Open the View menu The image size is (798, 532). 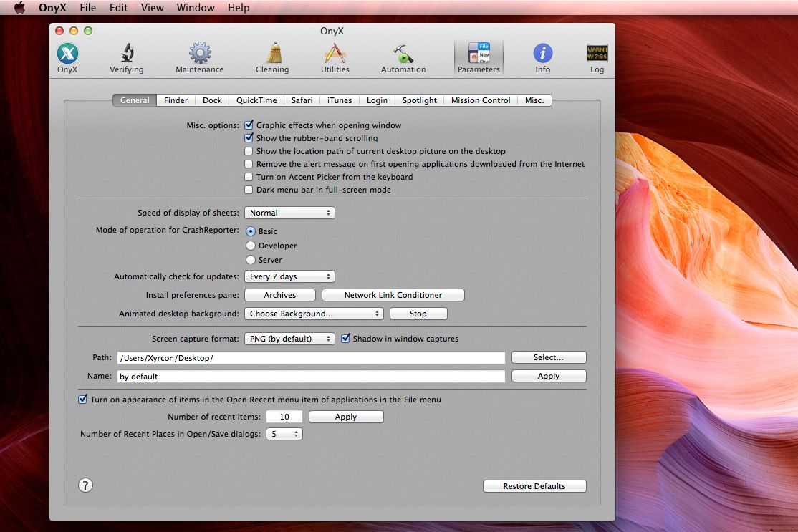[152, 8]
